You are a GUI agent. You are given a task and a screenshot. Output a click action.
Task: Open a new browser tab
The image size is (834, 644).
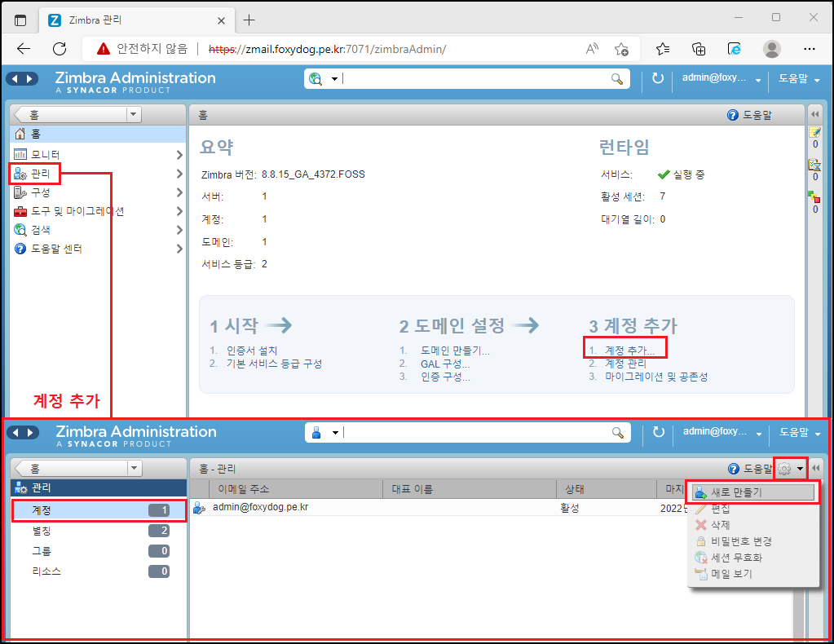pos(249,20)
